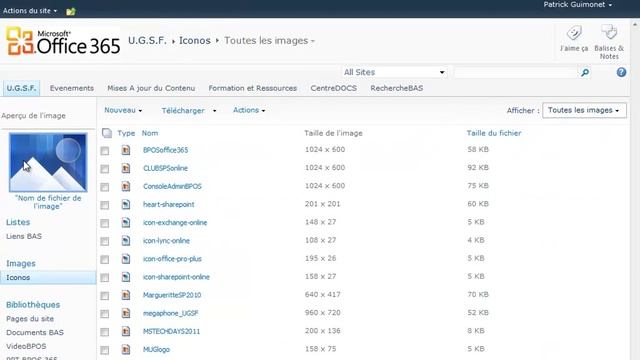Click the Iconos breadcrumb link
Viewport: 640px width, 360px height.
[x=195, y=41]
